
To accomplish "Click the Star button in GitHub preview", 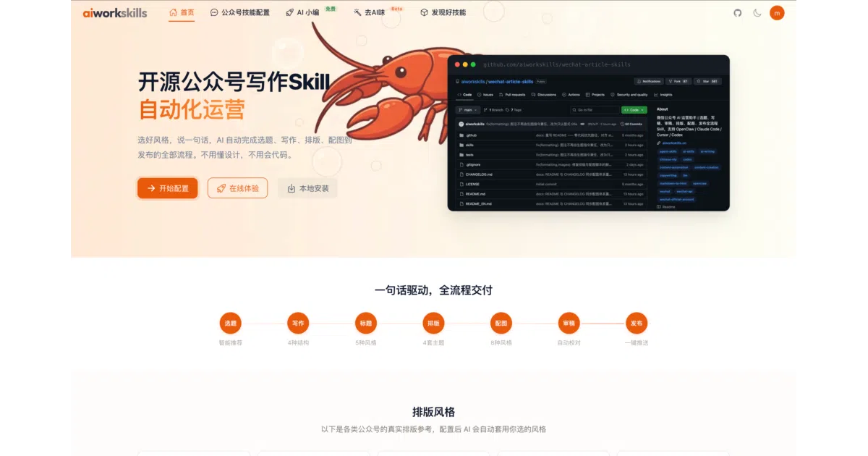I will pyautogui.click(x=707, y=82).
